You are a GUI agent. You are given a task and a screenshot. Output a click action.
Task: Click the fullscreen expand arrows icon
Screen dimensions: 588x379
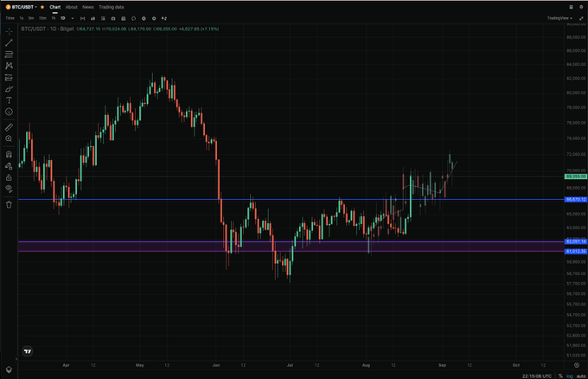click(581, 18)
